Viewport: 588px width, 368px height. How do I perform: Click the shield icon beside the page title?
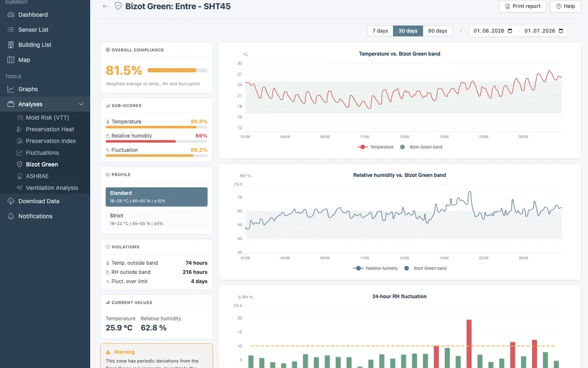tap(118, 6)
